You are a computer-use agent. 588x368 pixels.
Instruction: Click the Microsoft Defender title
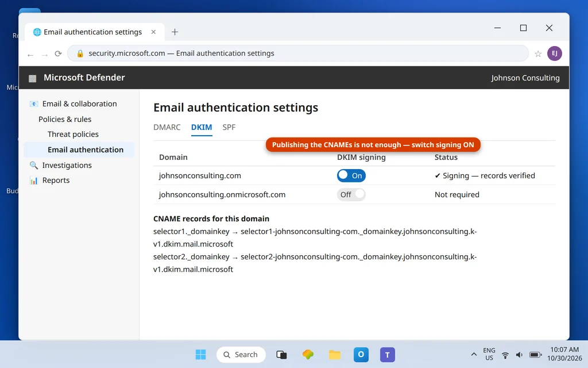click(x=84, y=78)
